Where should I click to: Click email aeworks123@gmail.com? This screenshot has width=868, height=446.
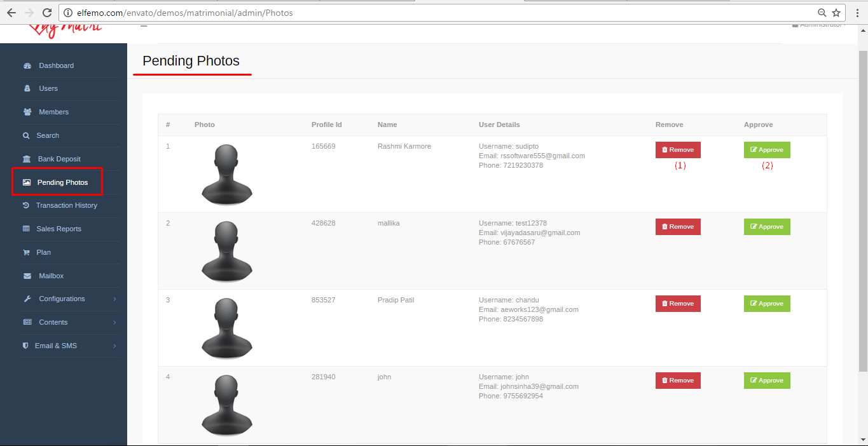tap(539, 309)
